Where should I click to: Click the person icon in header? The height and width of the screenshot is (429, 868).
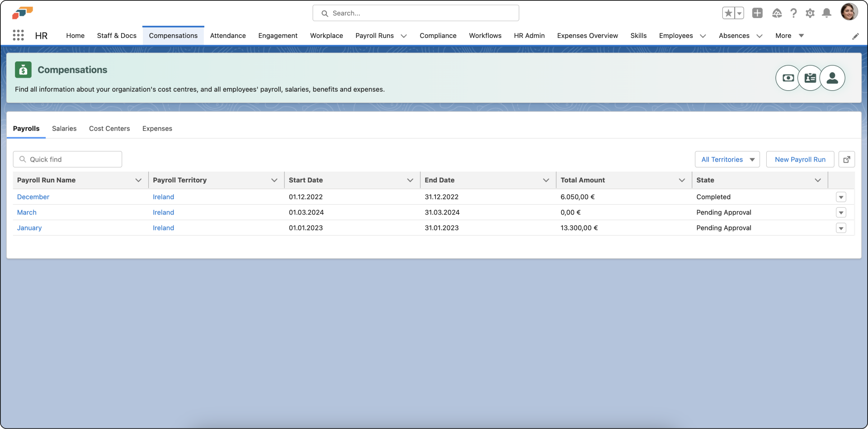[832, 78]
